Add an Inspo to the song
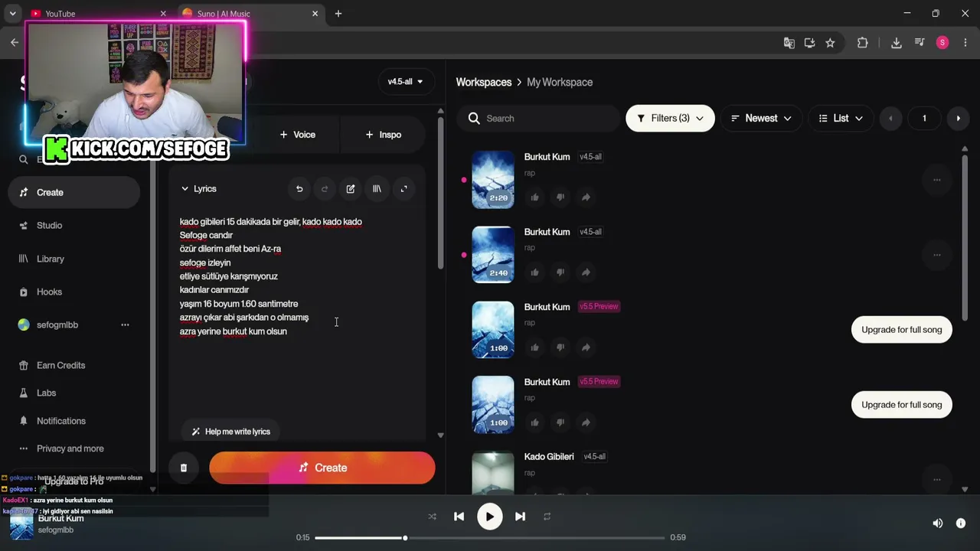The height and width of the screenshot is (551, 980). [x=384, y=135]
